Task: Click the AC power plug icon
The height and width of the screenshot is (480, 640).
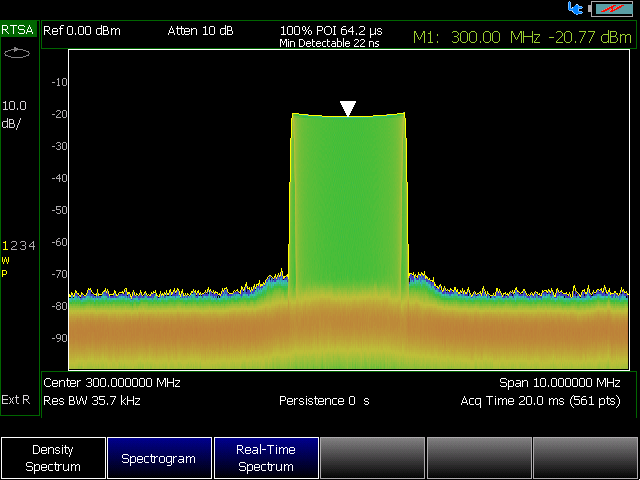Action: pos(576,8)
